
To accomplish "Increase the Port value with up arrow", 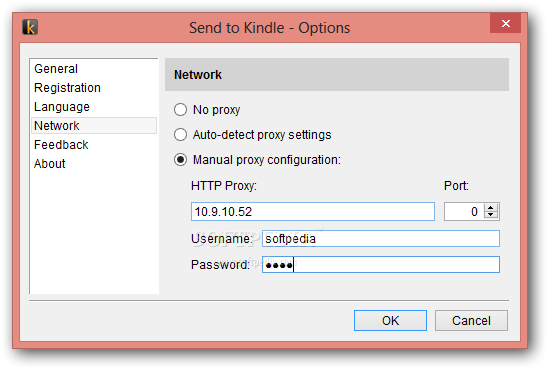I will tap(491, 208).
